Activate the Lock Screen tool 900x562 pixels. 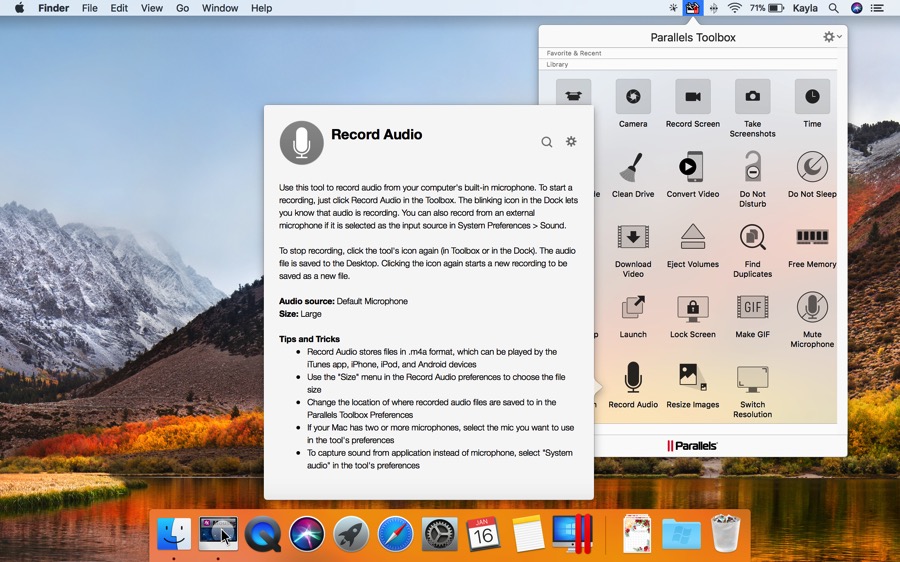point(693,315)
